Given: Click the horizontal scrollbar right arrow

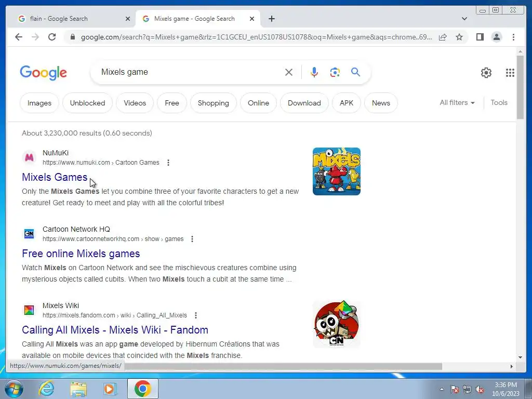Looking at the screenshot, I should tap(512, 366).
